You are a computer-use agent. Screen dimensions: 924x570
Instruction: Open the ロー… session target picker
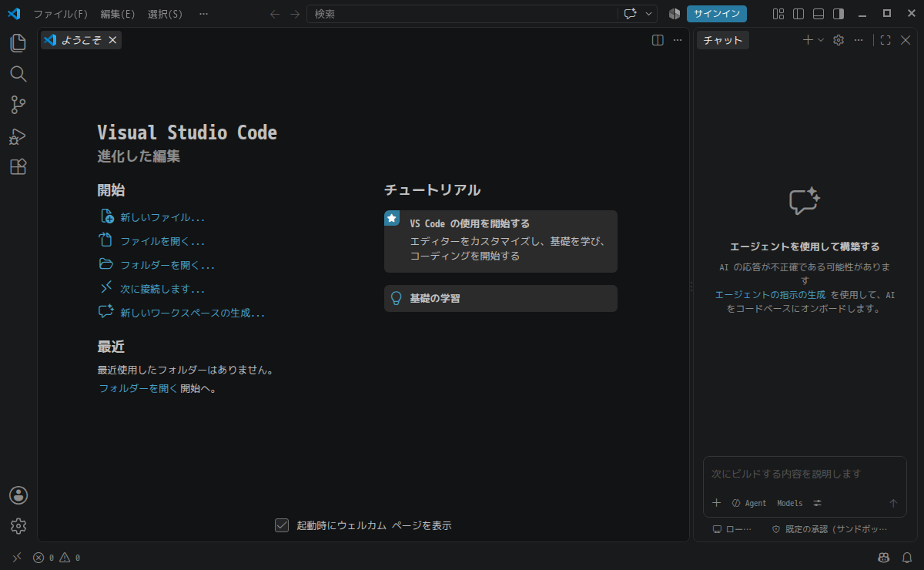tap(731, 529)
